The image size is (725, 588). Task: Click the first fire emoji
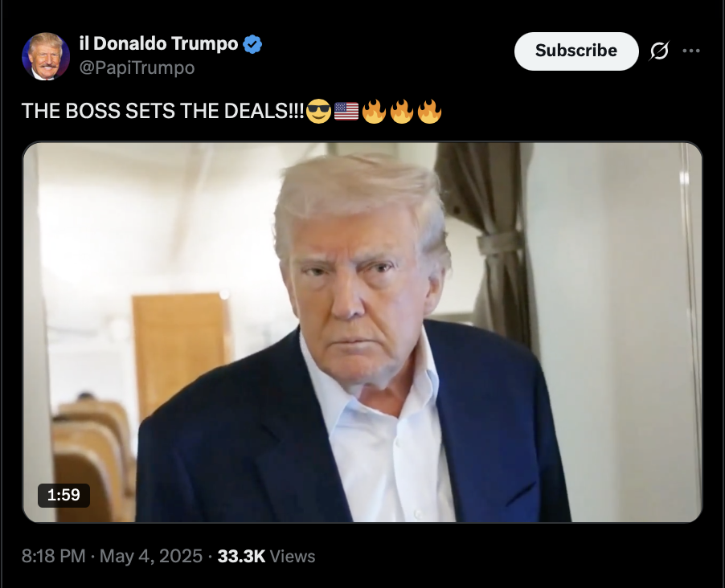pos(374,111)
